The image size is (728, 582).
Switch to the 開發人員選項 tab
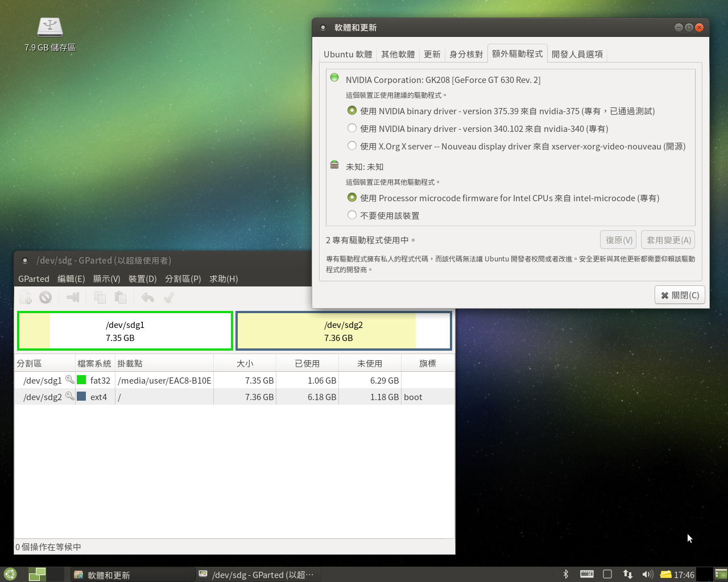pos(577,54)
